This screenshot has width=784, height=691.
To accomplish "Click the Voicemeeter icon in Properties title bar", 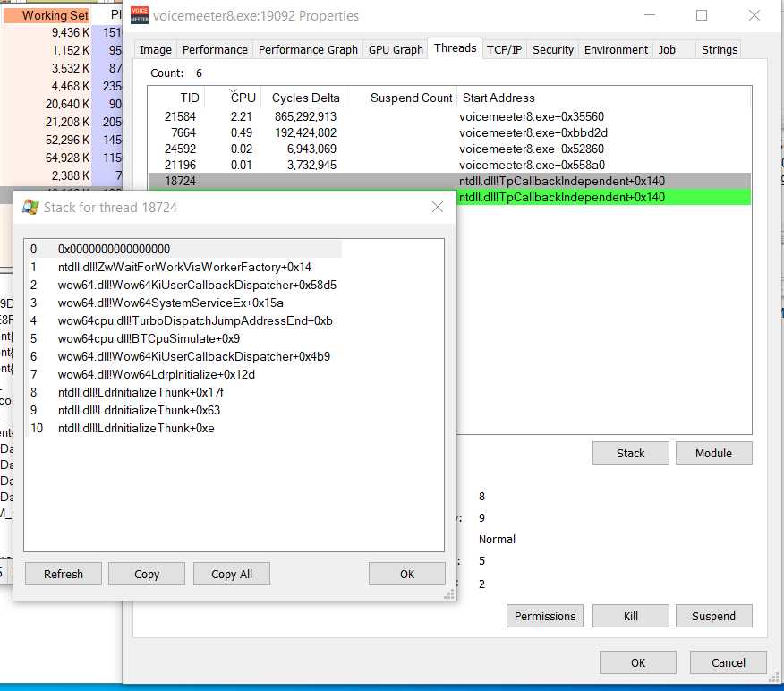I will click(140, 15).
